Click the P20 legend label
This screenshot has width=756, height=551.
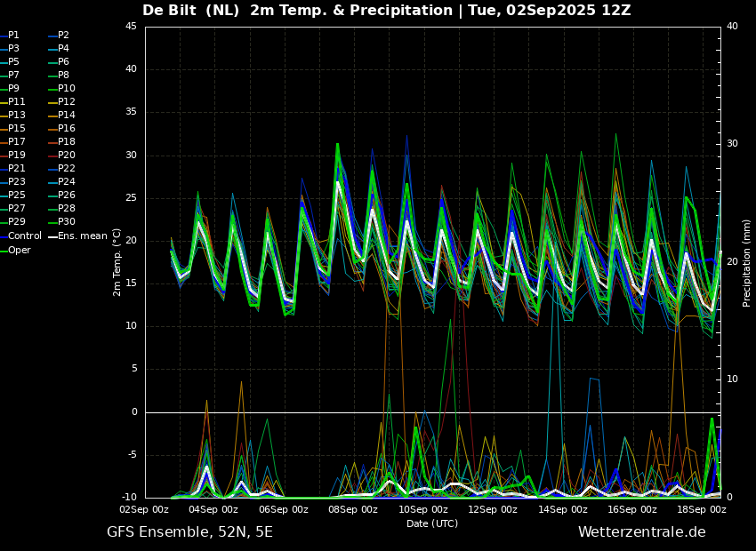pos(67,156)
